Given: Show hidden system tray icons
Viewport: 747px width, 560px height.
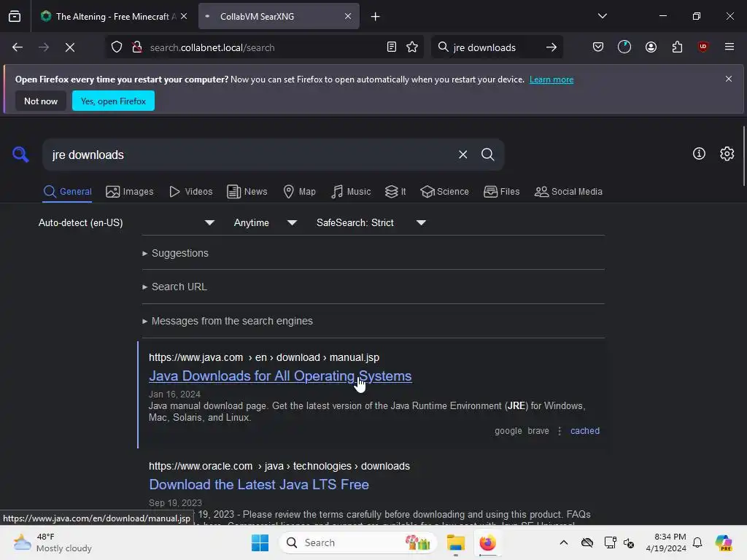Looking at the screenshot, I should [x=564, y=542].
